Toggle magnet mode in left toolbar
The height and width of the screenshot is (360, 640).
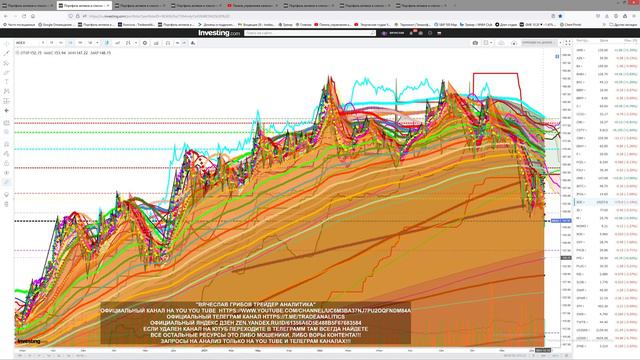point(7,144)
